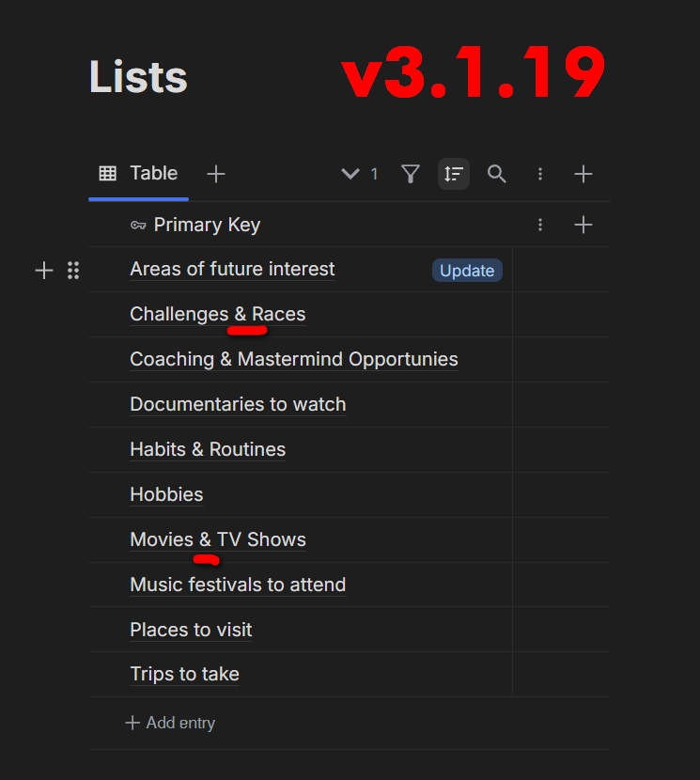
Task: Open the view options three-dot menu
Action: [x=540, y=174]
